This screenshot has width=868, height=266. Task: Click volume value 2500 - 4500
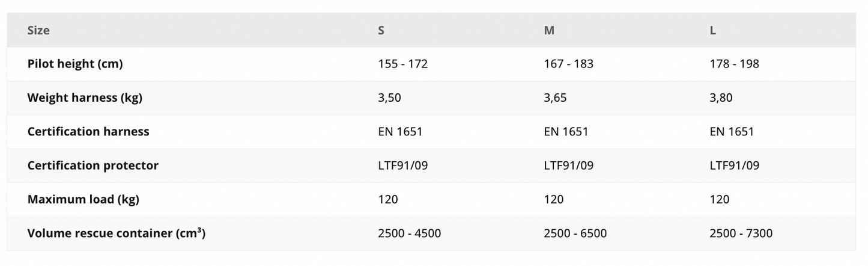[410, 233]
